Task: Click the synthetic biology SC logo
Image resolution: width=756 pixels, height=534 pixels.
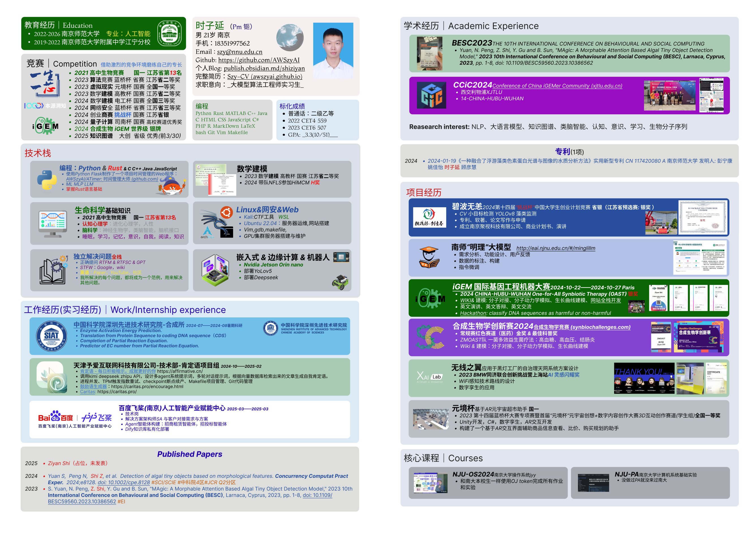Action: (430, 337)
